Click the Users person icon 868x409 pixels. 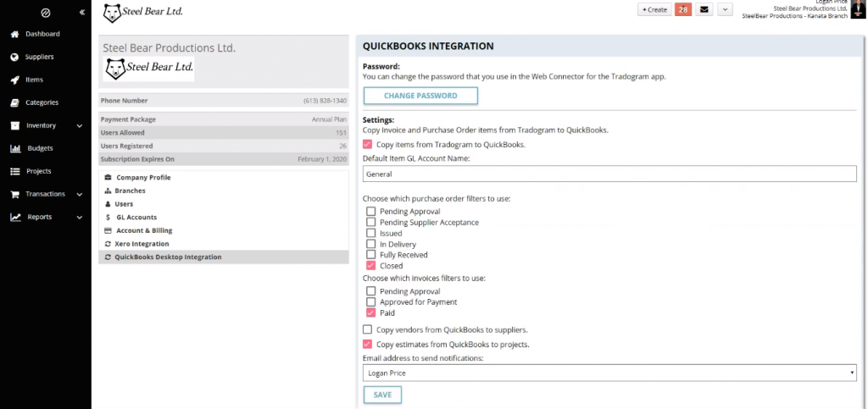(108, 205)
